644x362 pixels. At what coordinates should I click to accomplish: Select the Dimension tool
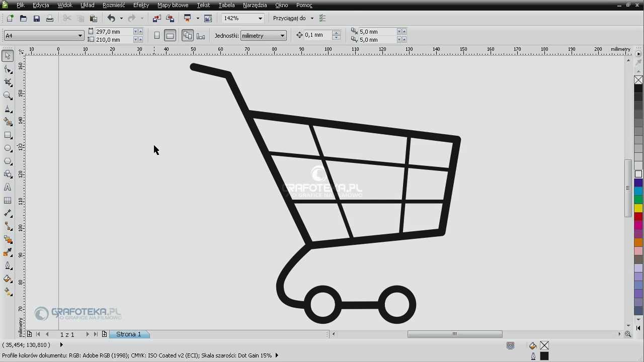[x=8, y=214]
